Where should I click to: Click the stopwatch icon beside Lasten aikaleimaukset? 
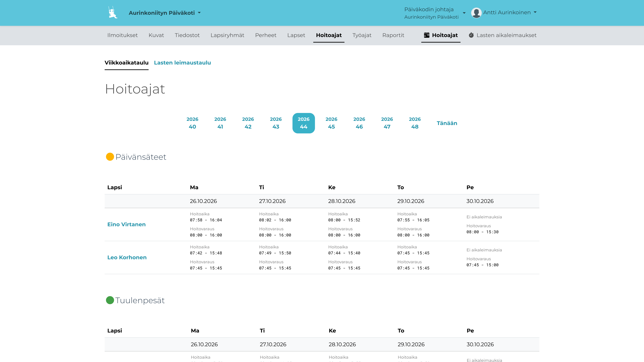click(471, 35)
